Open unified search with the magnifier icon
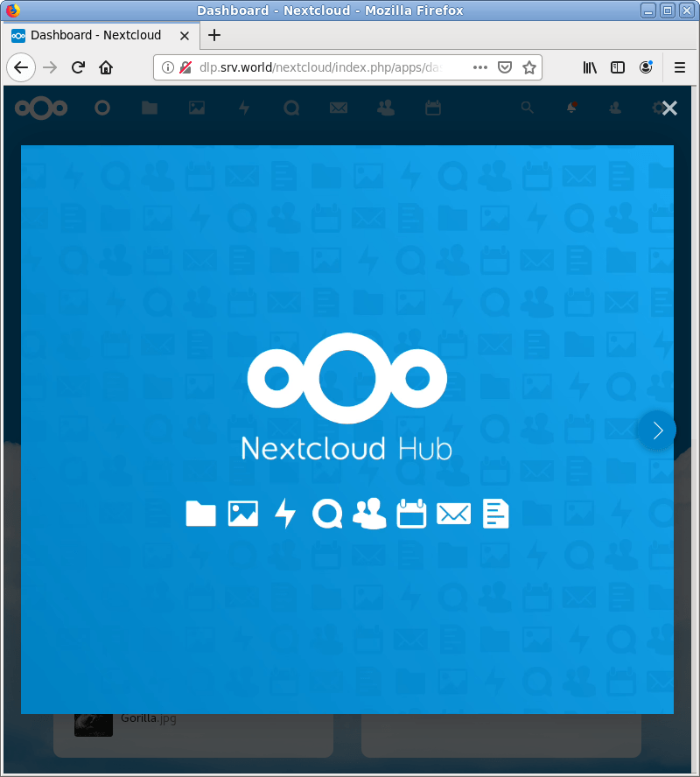Image resolution: width=700 pixels, height=777 pixels. (x=527, y=107)
